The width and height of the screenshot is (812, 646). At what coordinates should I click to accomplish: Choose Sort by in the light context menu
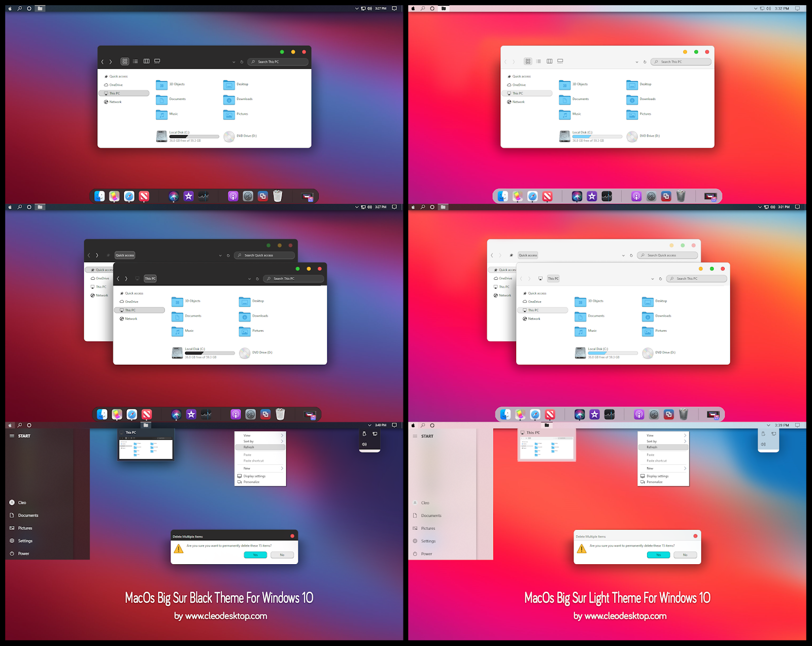point(663,441)
